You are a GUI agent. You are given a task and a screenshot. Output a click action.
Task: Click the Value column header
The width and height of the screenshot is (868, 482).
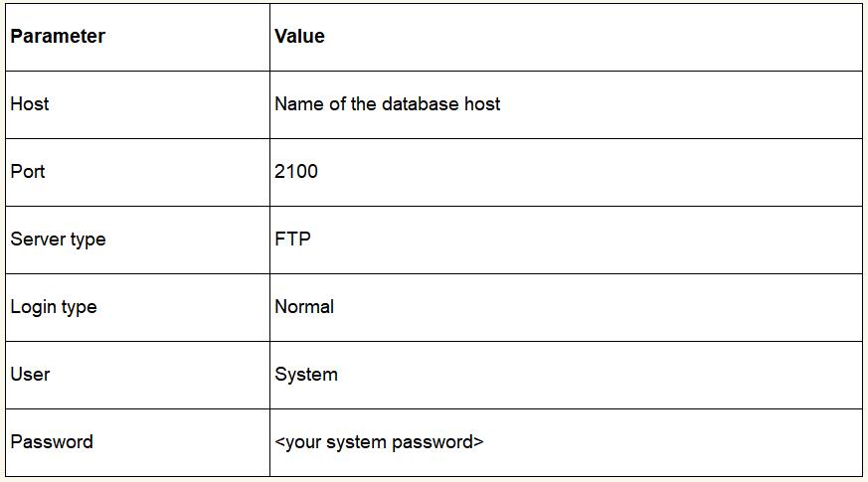pos(299,37)
